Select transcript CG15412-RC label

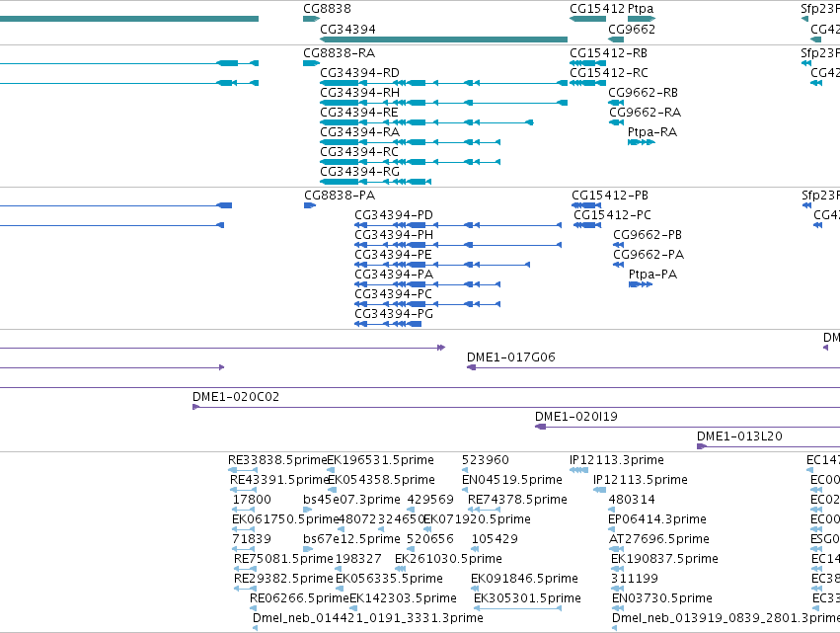point(609,72)
